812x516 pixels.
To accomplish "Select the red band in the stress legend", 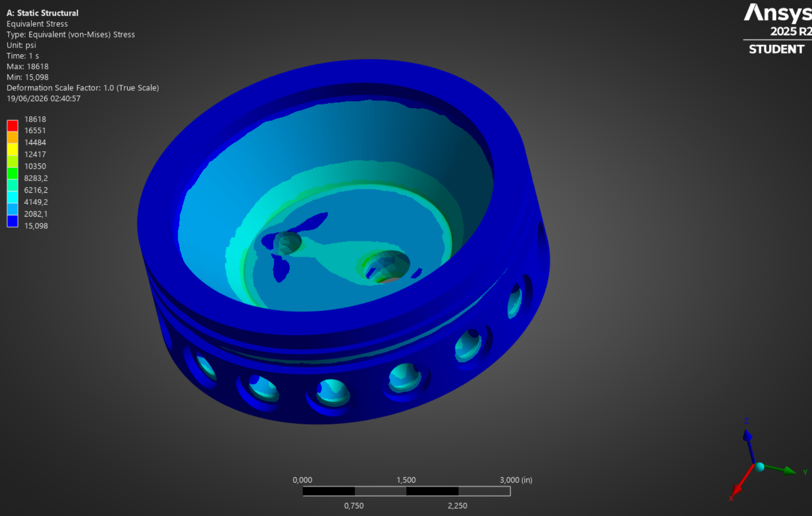I will (x=13, y=126).
